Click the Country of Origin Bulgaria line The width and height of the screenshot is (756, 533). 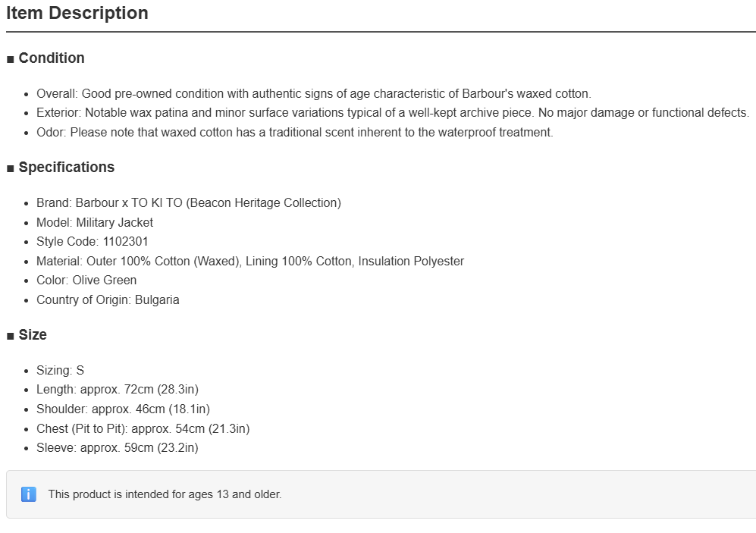(x=108, y=299)
